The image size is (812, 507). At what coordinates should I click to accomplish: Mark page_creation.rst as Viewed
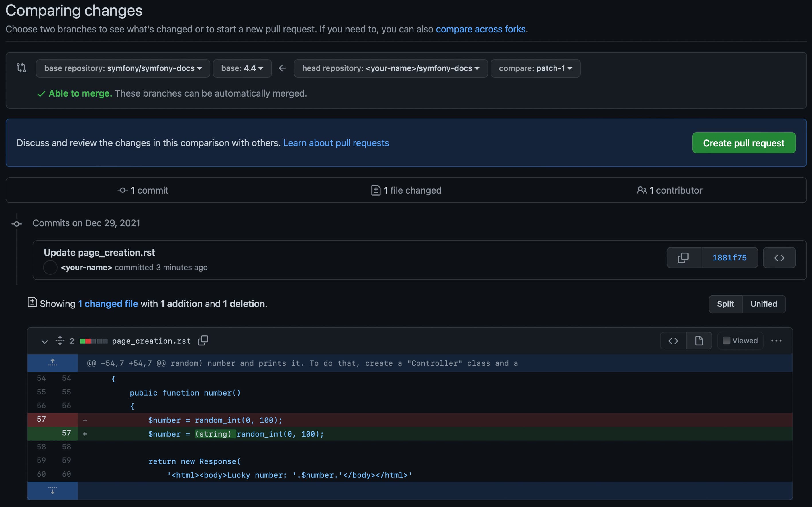(740, 340)
